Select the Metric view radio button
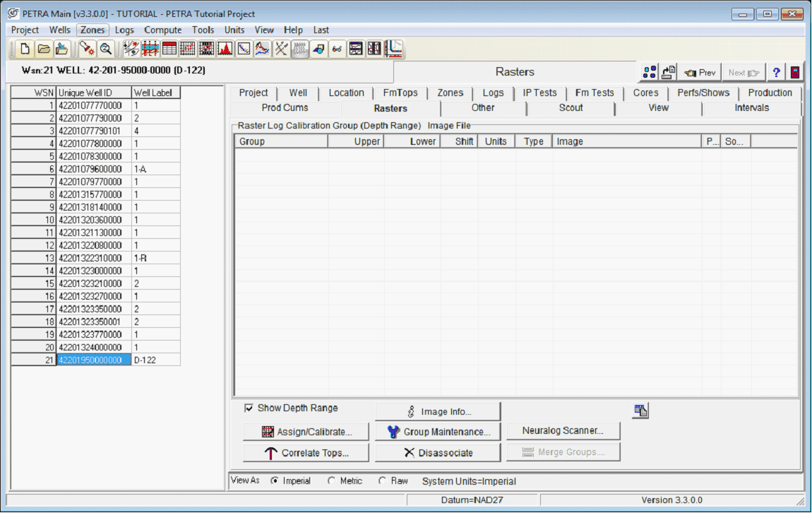 tap(332, 481)
